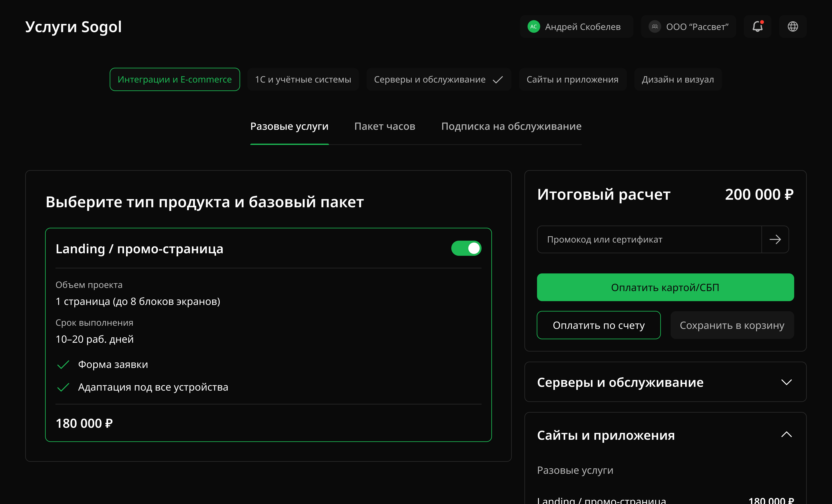Switch to the Пакет часов tab

pos(385,126)
